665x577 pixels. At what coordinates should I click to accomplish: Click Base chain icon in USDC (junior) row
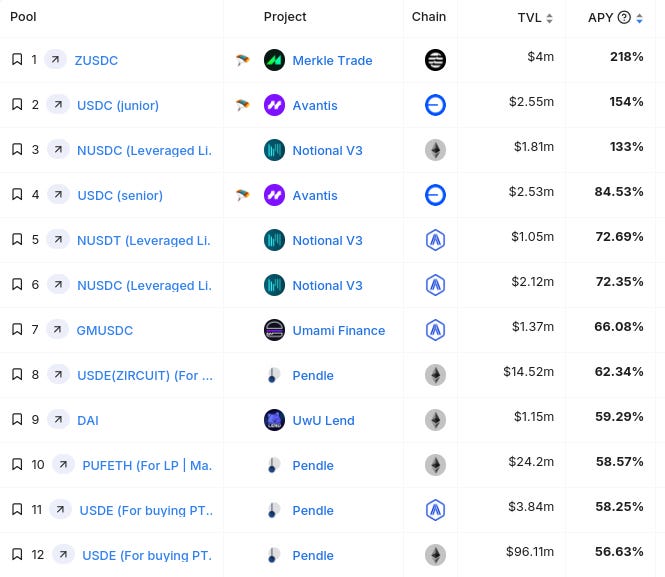tap(435, 105)
